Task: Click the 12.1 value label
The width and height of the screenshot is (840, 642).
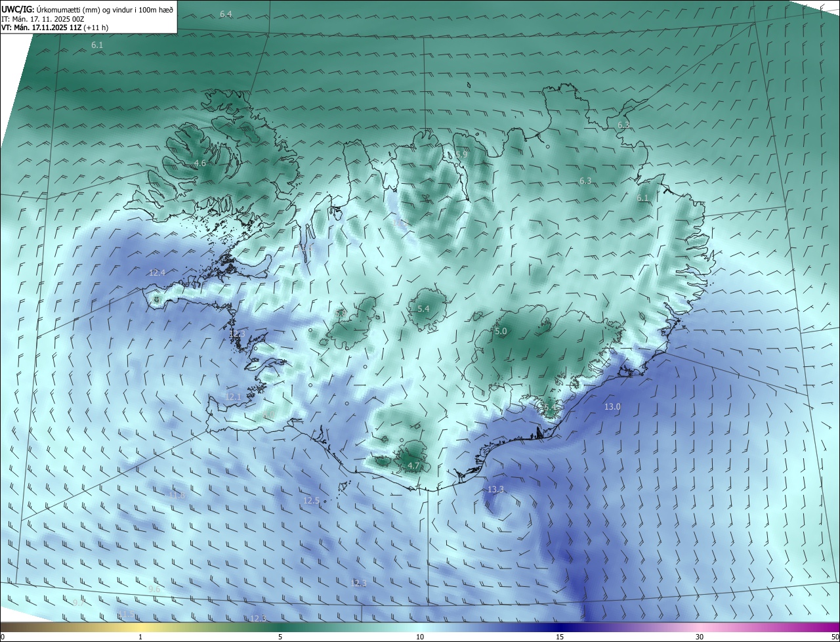Action: click(234, 396)
